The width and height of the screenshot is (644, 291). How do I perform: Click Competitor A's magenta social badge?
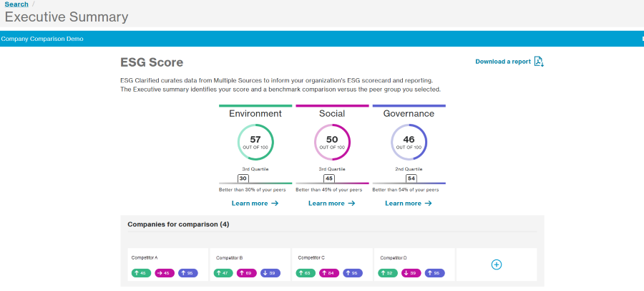point(165,273)
